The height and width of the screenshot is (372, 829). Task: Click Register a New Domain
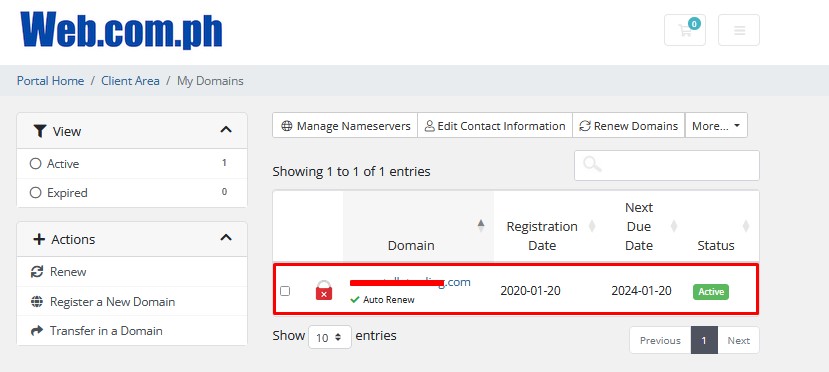(112, 302)
